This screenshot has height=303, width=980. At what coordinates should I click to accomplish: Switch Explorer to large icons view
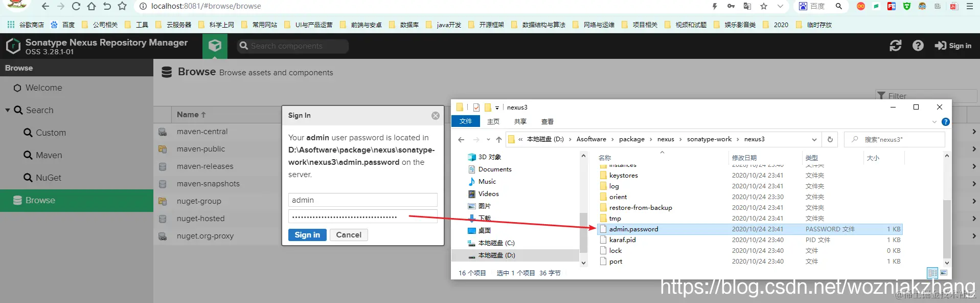pos(944,273)
